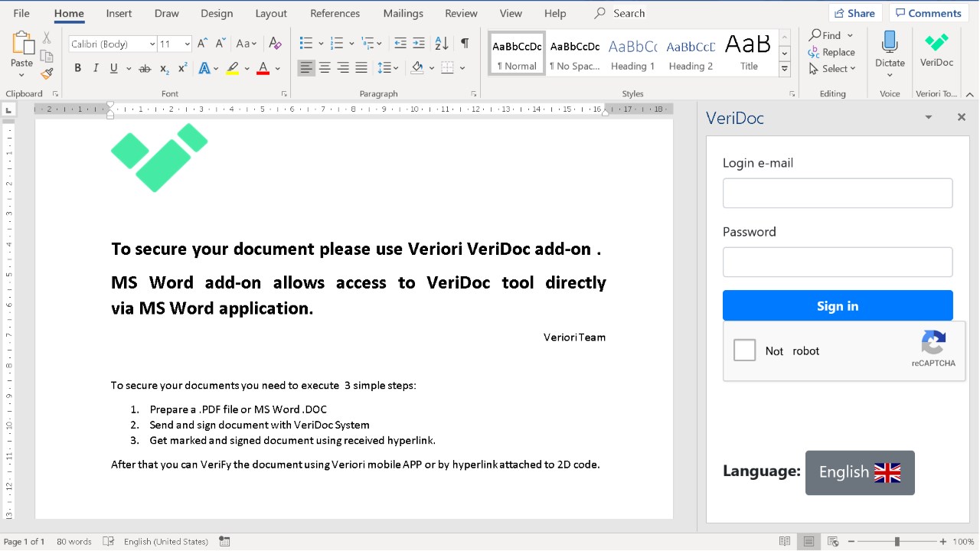Apply subscript formatting
The image size is (980, 551).
[164, 68]
